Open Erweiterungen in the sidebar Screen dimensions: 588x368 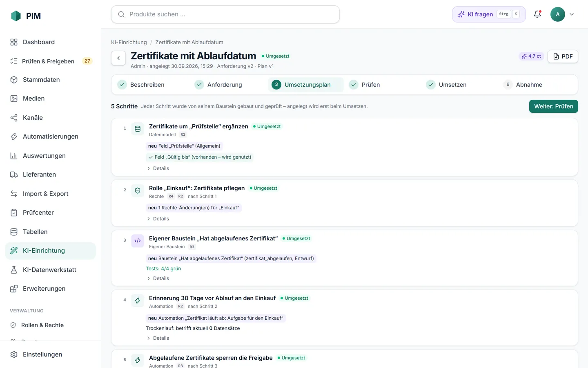click(x=50, y=289)
